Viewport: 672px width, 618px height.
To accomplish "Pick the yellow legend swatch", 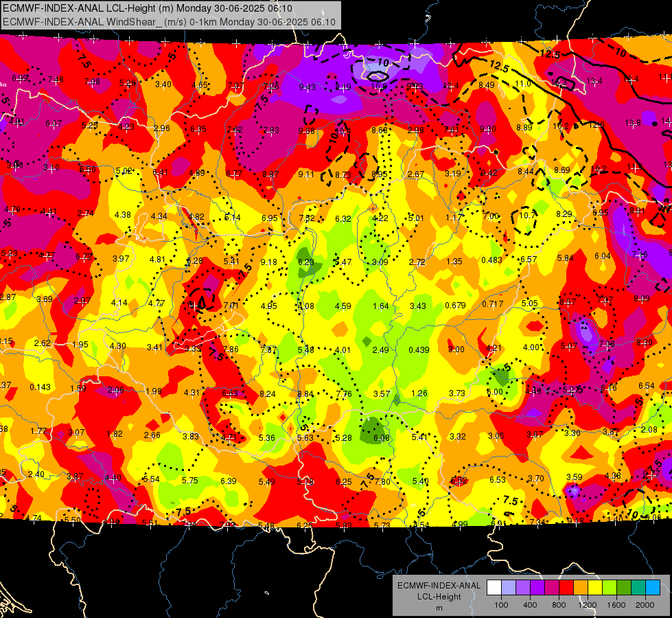I will [595, 588].
